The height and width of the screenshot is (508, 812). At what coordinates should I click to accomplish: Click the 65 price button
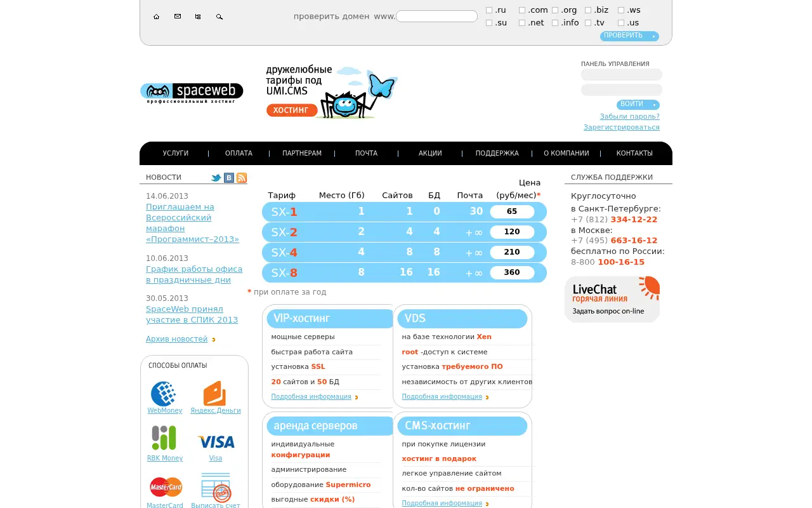click(512, 211)
